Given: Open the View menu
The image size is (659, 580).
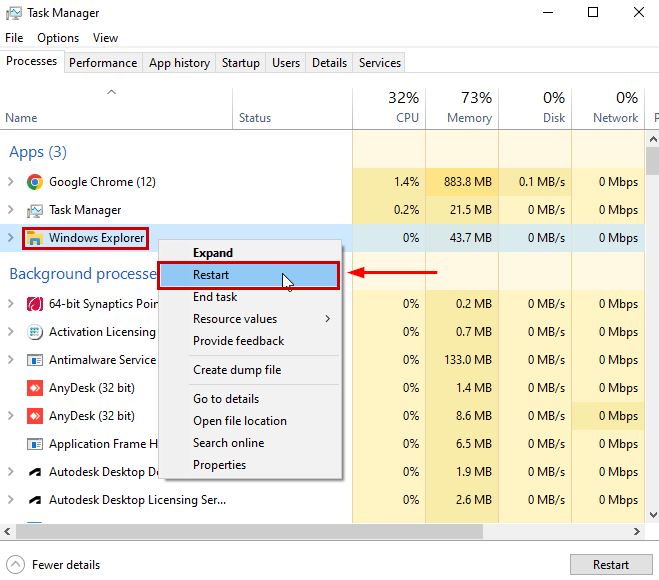Looking at the screenshot, I should click(105, 38).
